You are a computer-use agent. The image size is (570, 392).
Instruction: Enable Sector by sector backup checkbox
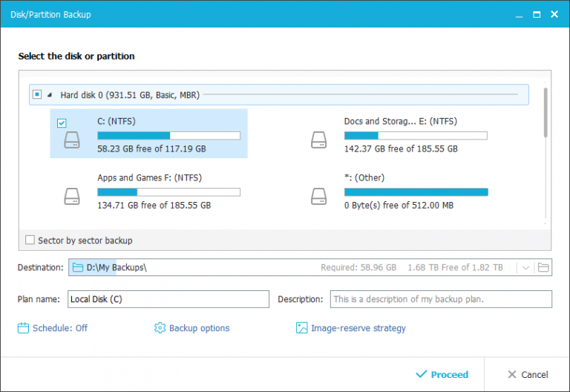click(30, 241)
